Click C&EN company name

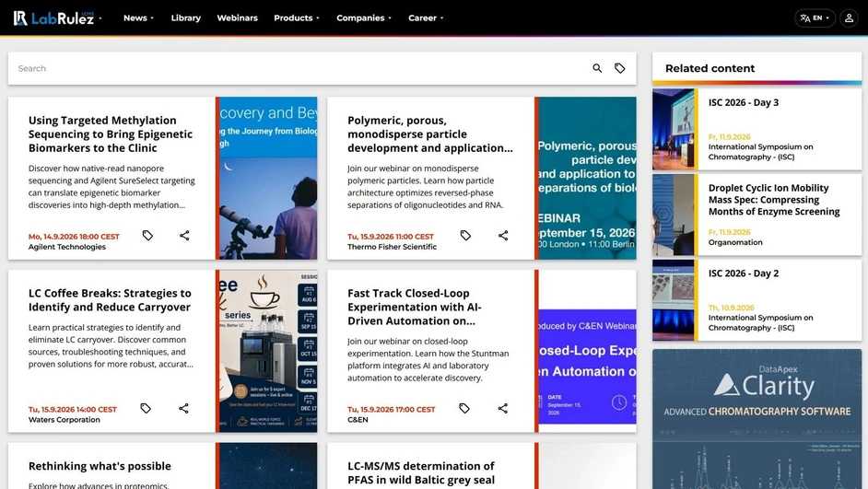[x=358, y=420]
